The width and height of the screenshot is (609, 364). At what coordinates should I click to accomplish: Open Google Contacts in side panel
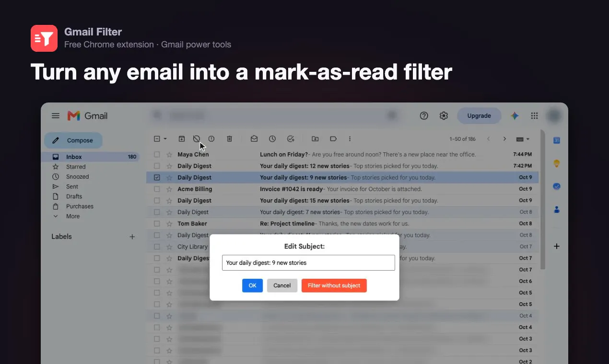(557, 209)
